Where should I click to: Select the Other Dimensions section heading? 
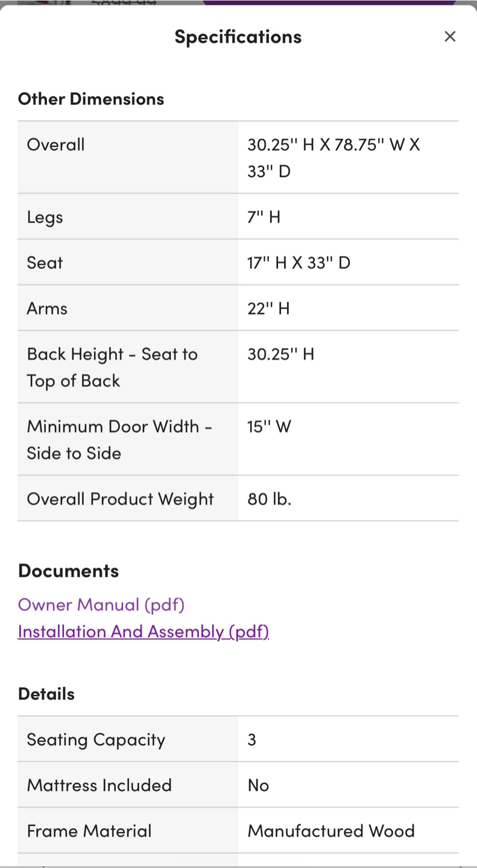click(91, 99)
